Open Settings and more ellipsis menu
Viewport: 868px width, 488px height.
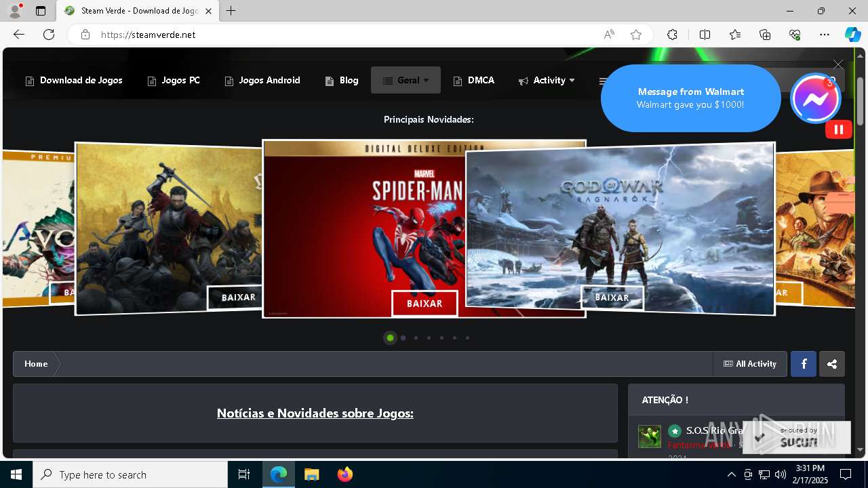point(825,35)
